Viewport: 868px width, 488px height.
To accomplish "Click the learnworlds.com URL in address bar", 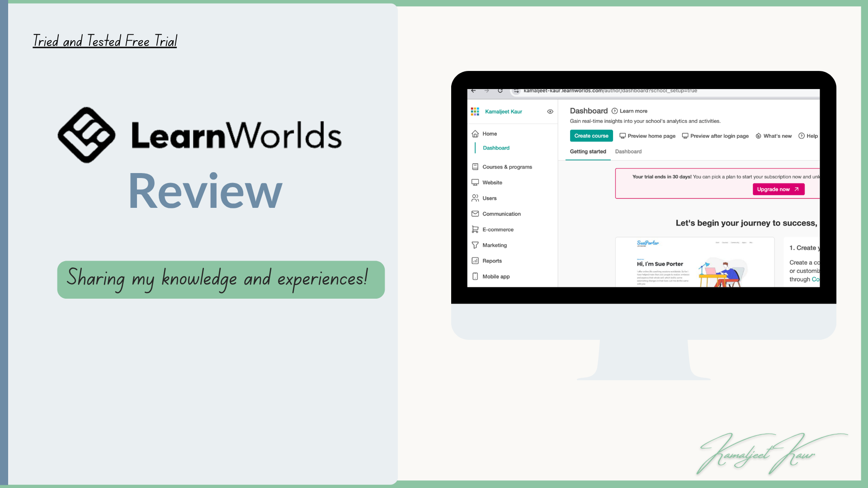I will click(x=610, y=91).
